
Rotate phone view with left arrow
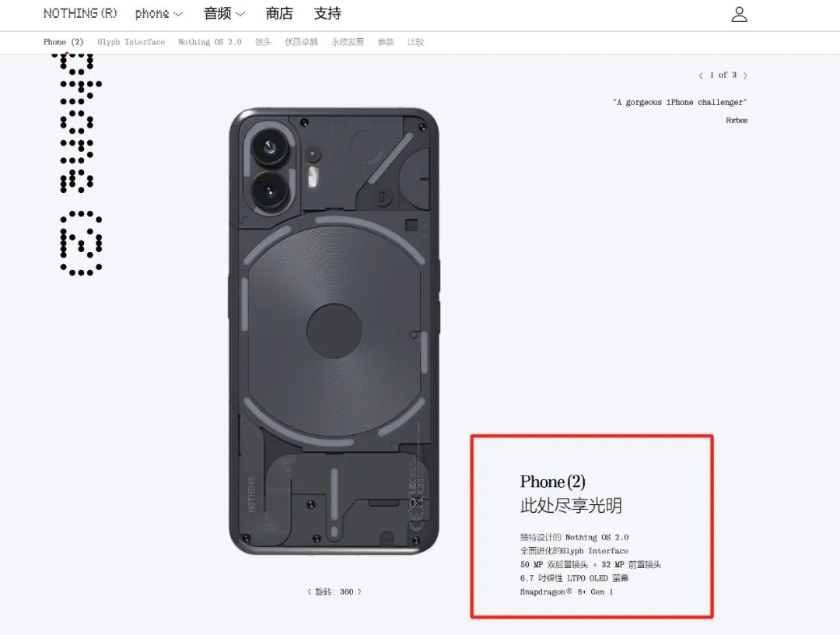point(309,592)
